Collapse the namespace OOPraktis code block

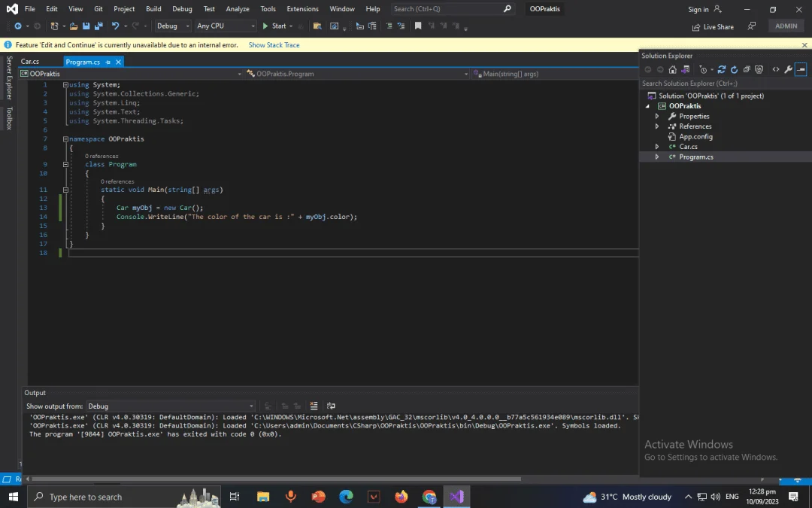[x=65, y=139]
